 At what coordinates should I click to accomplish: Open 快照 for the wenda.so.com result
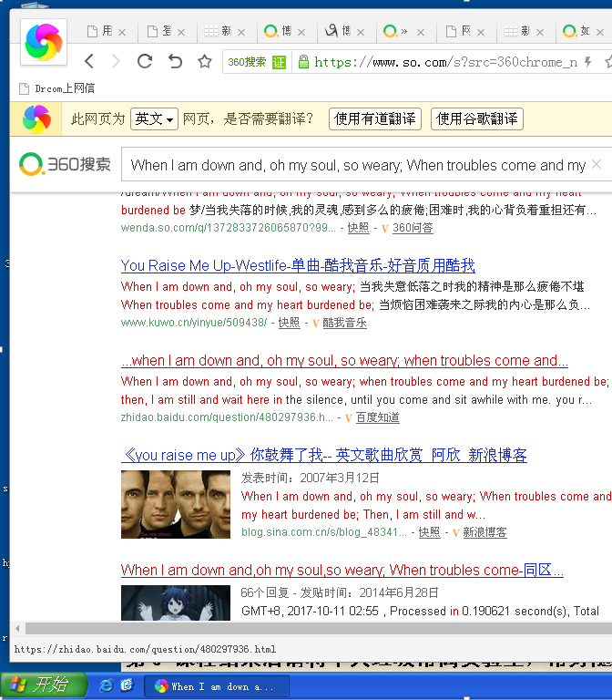(x=358, y=228)
